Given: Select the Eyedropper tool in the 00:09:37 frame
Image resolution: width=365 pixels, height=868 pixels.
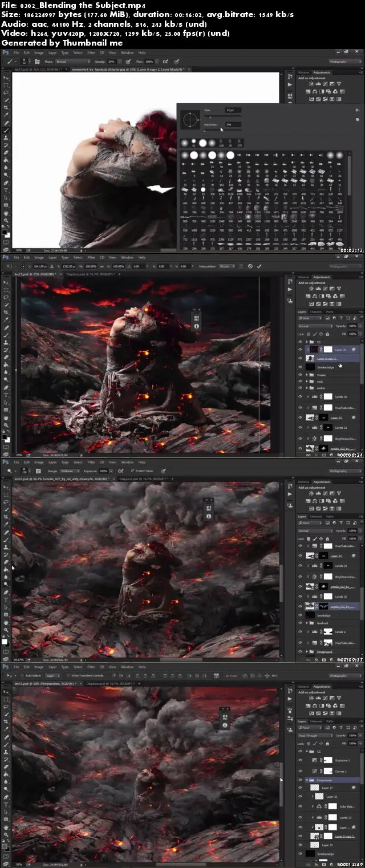Looking at the screenshot, I should click(x=6, y=524).
